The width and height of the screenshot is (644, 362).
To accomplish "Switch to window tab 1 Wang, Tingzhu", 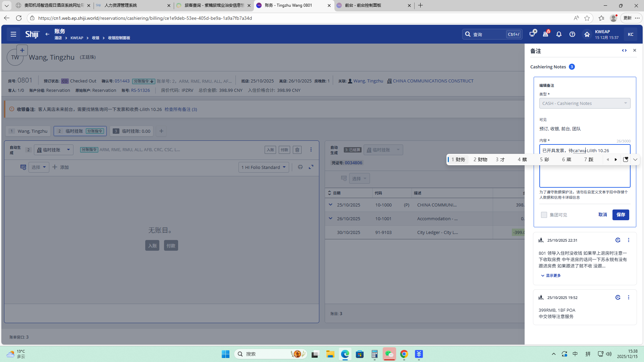I will coord(29,131).
